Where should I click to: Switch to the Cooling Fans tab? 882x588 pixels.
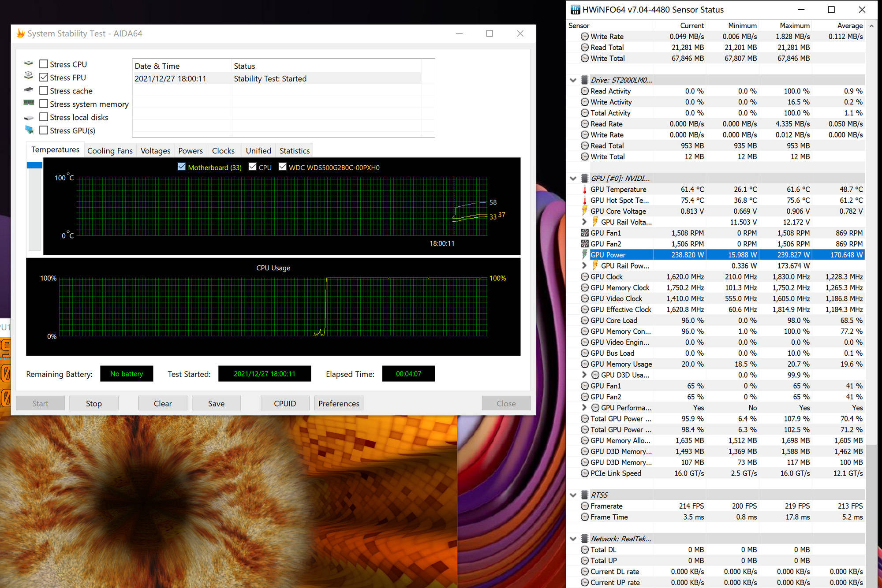(x=110, y=151)
